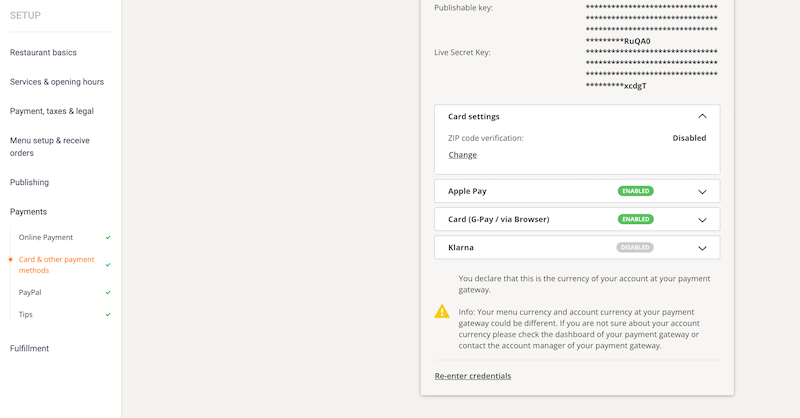Collapse the Card settings section
The height and width of the screenshot is (418, 800).
(702, 117)
